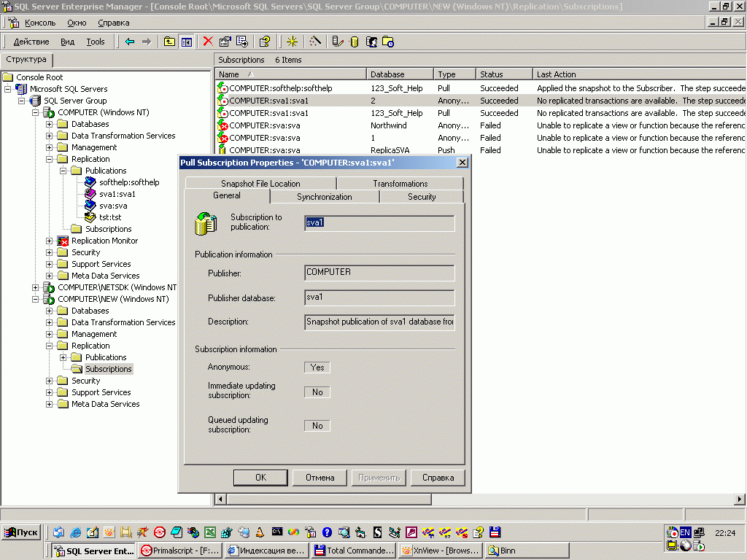Open the Действие menu
Viewport: 747px width, 560px height.
click(x=31, y=42)
